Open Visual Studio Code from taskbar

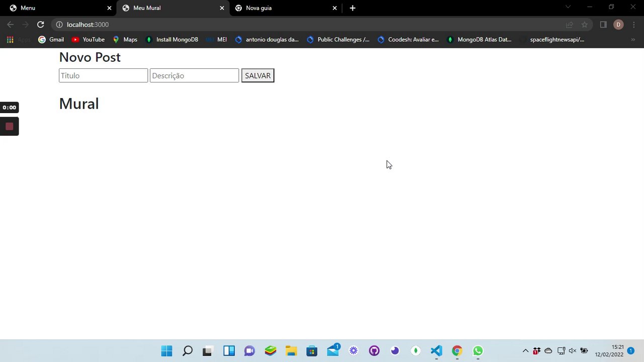coord(436,351)
